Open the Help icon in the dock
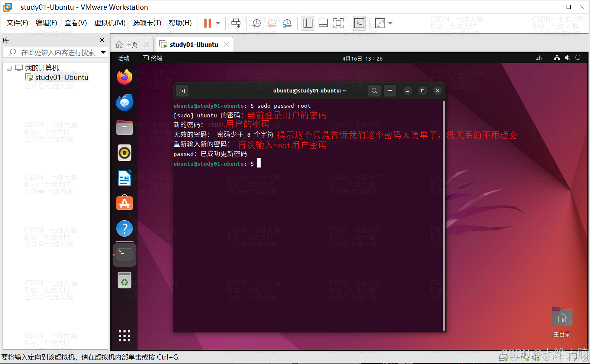Viewport: 590px width, 364px height. click(x=125, y=228)
